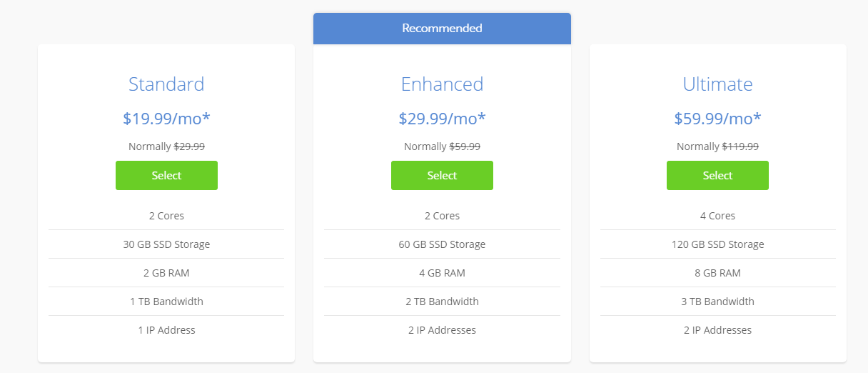Click the Enhanced plan title
The height and width of the screenshot is (373, 868).
442,84
